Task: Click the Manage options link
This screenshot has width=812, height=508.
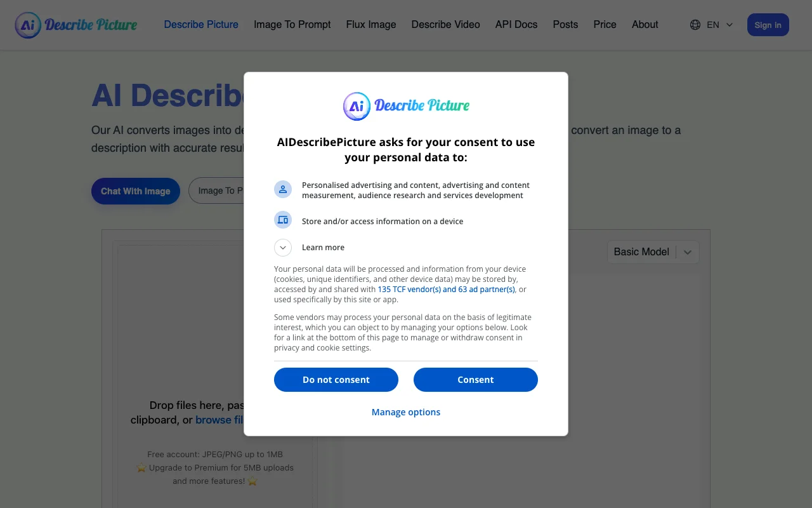Action: tap(406, 412)
